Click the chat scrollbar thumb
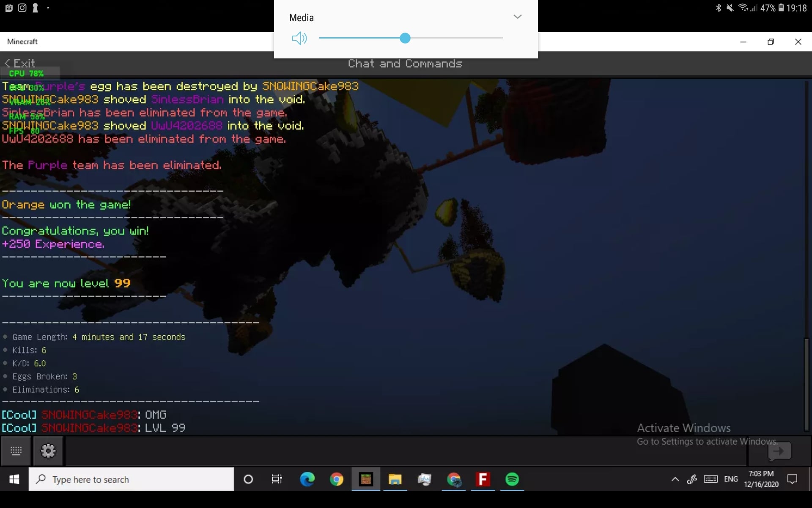This screenshot has height=508, width=812. 807,384
